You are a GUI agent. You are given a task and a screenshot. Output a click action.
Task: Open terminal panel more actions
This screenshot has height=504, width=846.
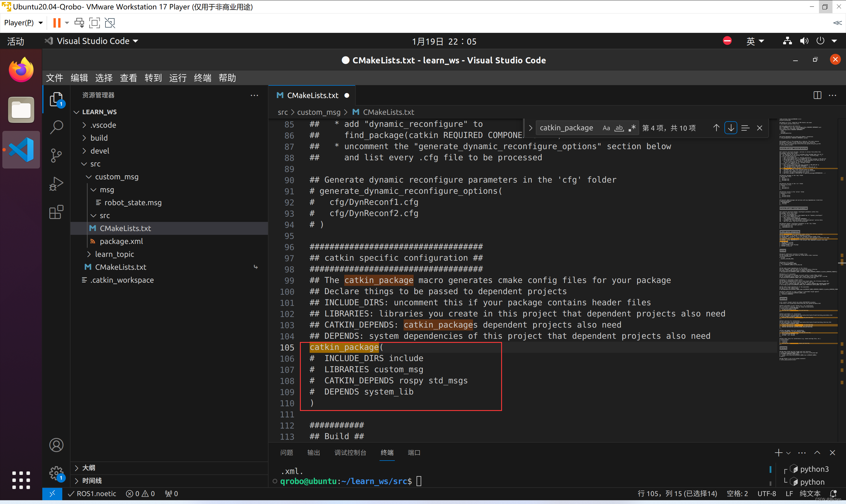802,453
